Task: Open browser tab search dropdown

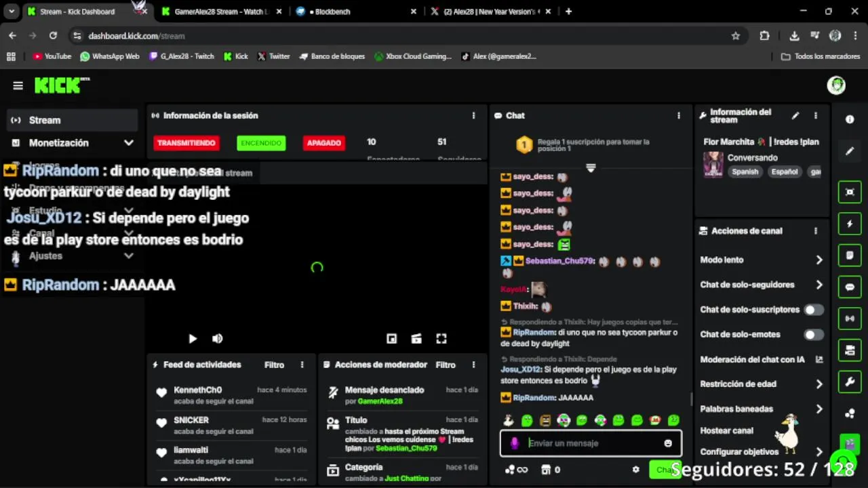Action: click(x=12, y=12)
